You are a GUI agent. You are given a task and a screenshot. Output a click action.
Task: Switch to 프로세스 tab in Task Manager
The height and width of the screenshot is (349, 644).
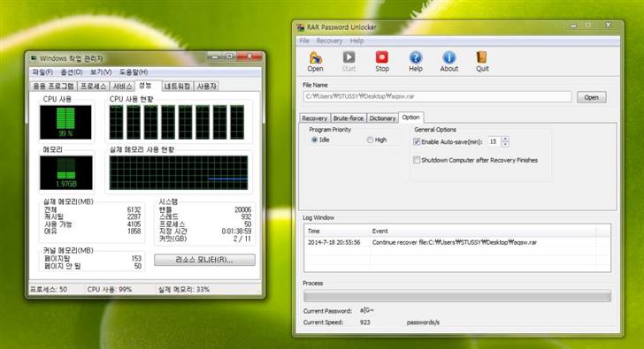(x=93, y=86)
